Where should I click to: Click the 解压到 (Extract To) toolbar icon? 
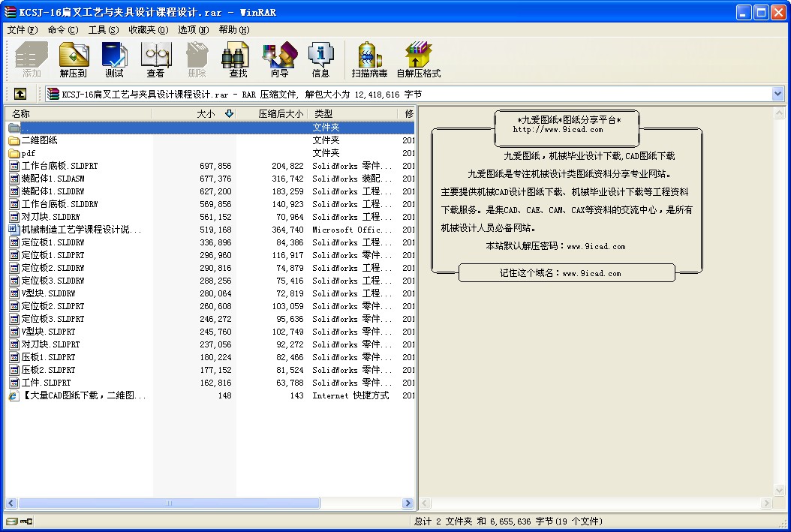point(74,59)
